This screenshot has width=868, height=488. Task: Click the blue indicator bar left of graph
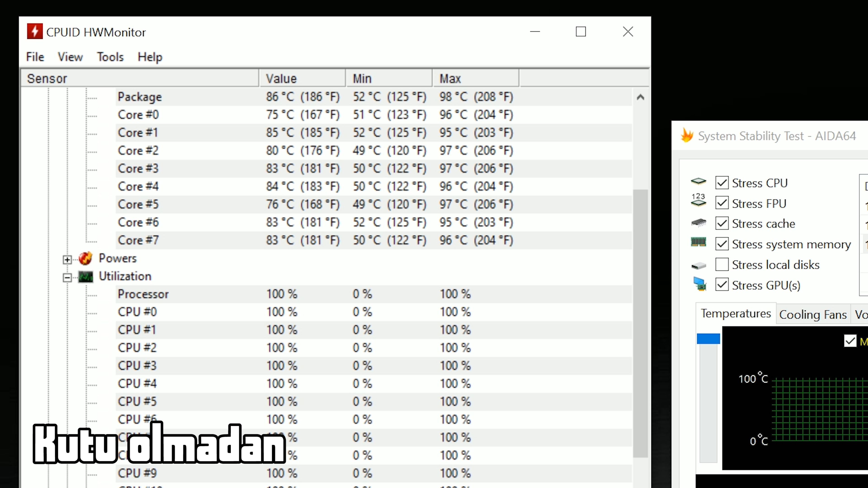(x=708, y=338)
